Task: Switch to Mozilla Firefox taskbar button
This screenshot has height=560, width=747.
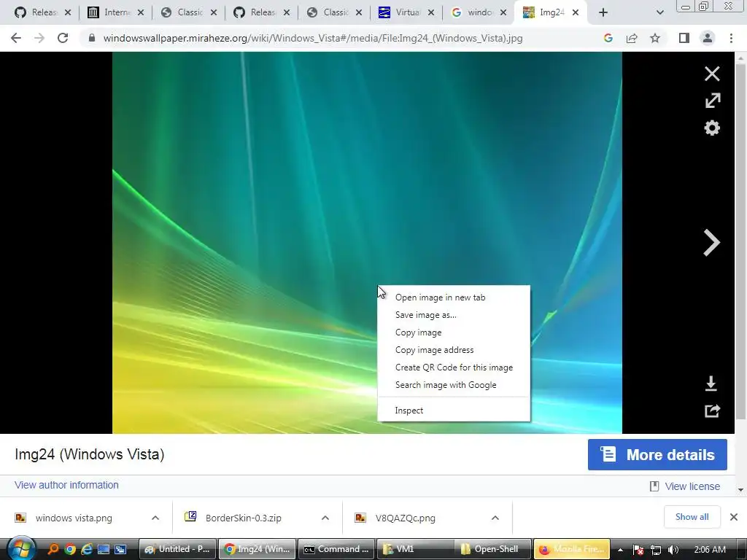Action: [572, 549]
